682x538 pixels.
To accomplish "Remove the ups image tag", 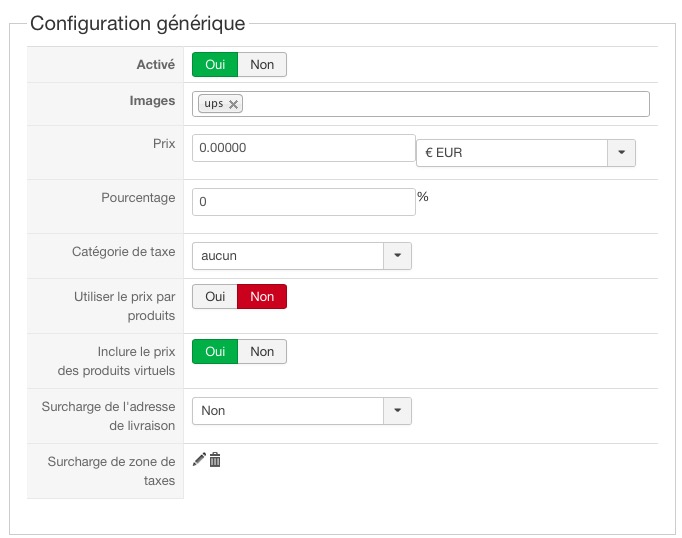I will (234, 104).
